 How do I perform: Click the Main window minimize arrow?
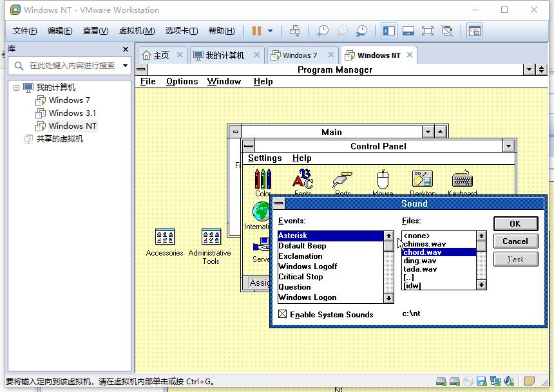(x=428, y=132)
